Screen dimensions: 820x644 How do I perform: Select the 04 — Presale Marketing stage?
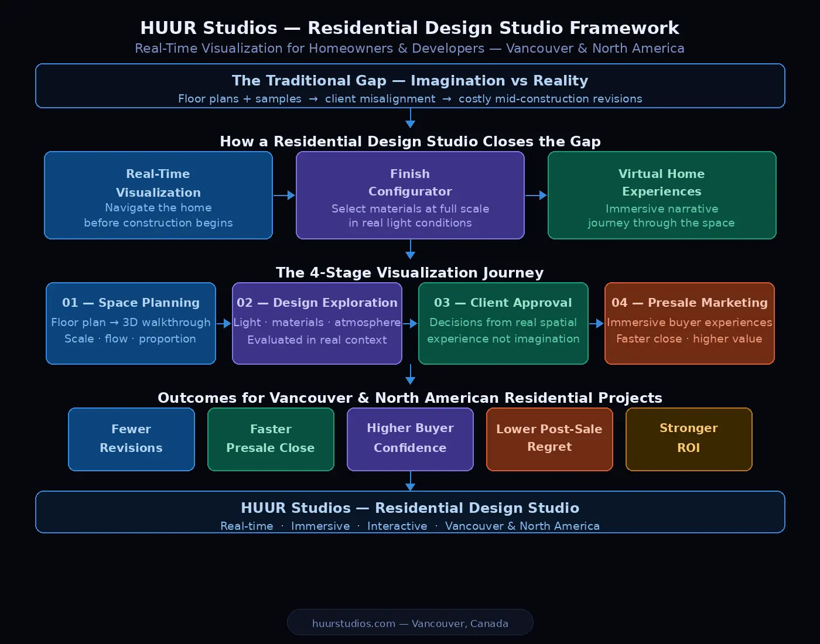coord(689,323)
